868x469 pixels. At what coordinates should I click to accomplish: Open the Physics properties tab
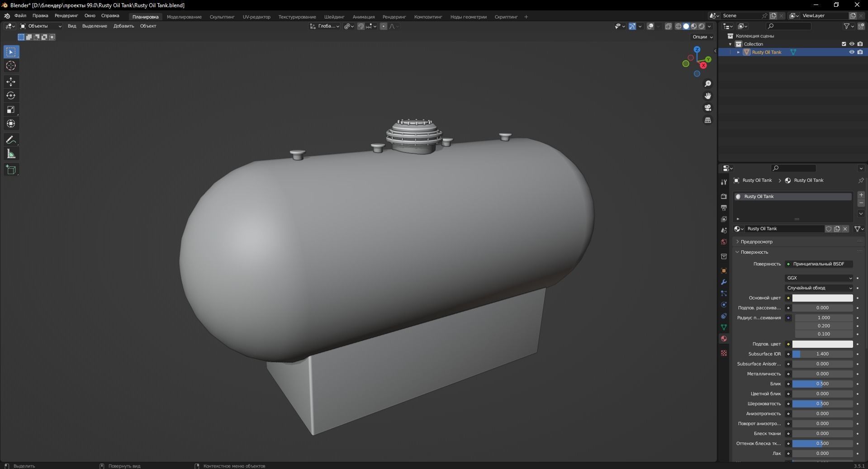tap(724, 304)
